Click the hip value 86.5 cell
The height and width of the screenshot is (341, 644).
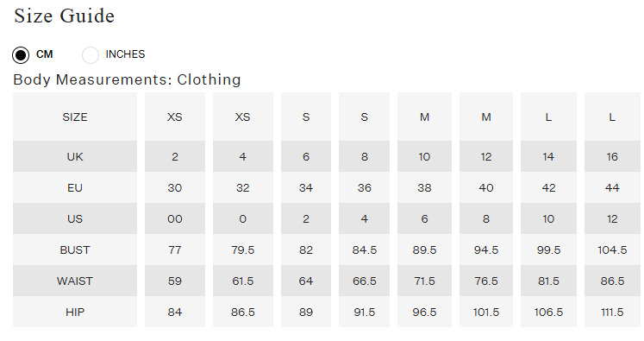coord(243,312)
